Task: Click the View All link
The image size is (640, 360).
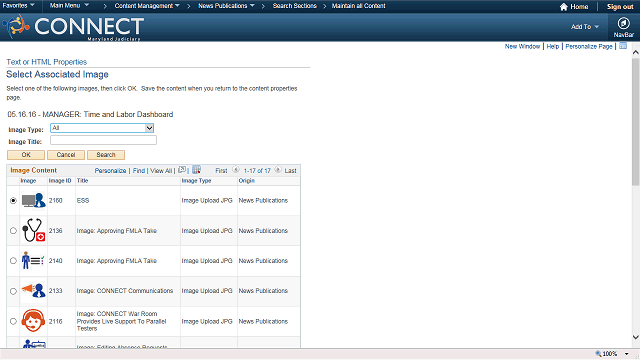Action: (x=161, y=171)
